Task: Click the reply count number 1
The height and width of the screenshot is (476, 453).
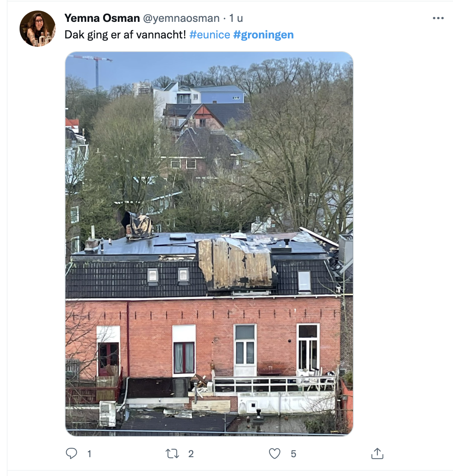Action: 89,454
